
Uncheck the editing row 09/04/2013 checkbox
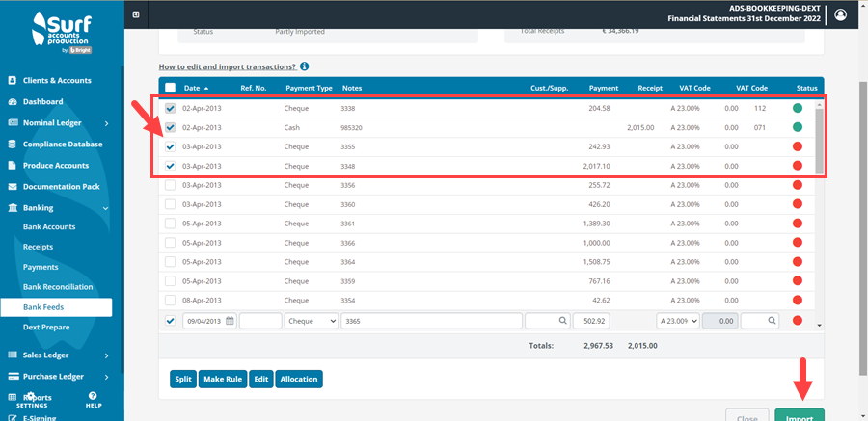tap(171, 320)
